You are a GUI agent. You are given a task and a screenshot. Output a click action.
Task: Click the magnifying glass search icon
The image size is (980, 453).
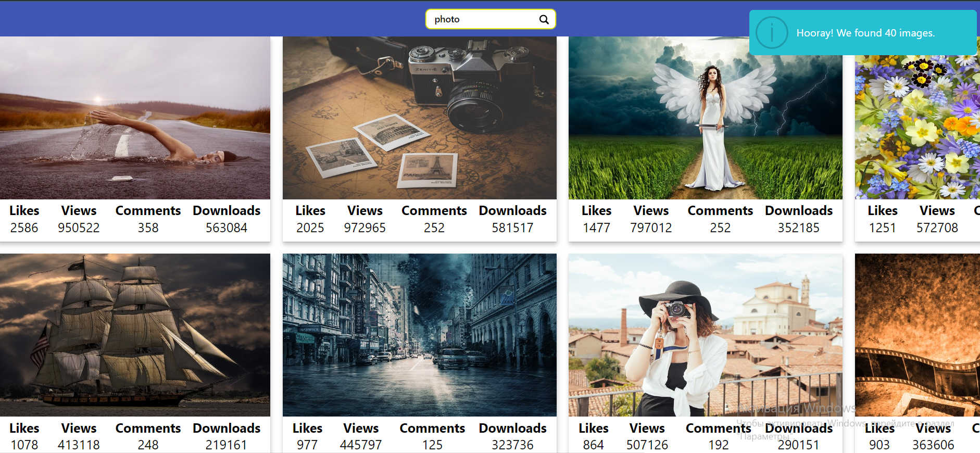(x=544, y=19)
